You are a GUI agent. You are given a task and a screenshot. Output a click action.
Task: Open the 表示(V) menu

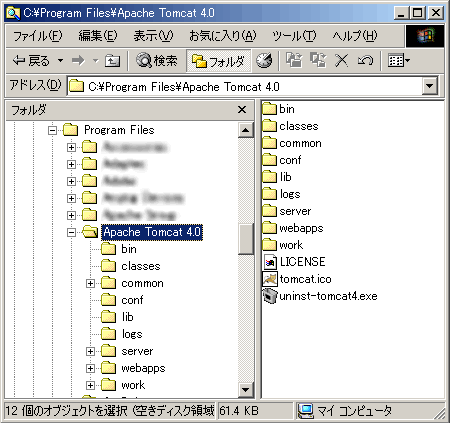153,36
